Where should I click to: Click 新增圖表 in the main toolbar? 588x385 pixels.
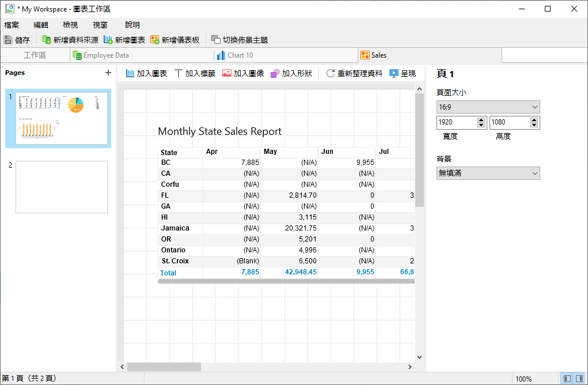coord(108,40)
